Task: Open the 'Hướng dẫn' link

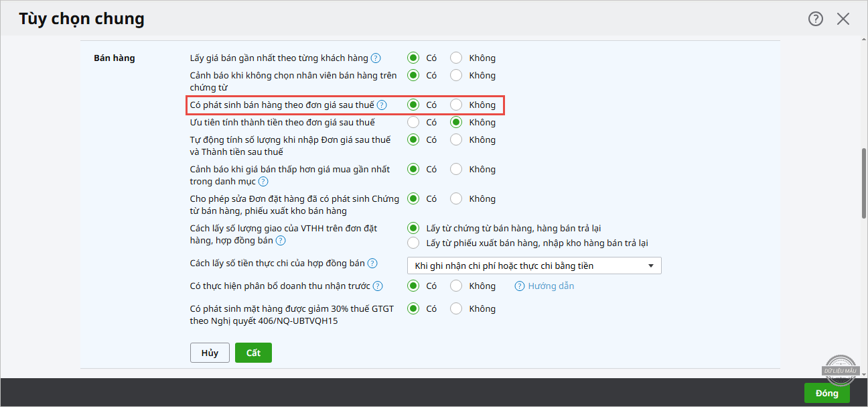Action: (551, 286)
